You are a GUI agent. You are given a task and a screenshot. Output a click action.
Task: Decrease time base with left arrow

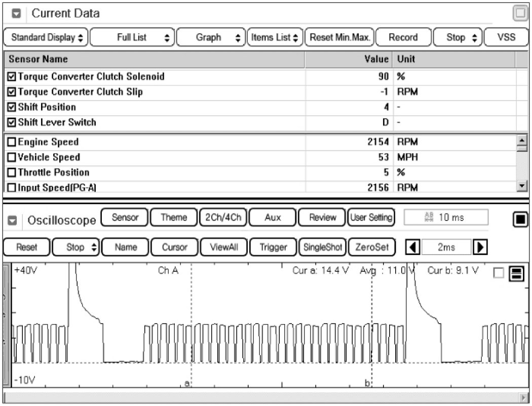coord(413,248)
